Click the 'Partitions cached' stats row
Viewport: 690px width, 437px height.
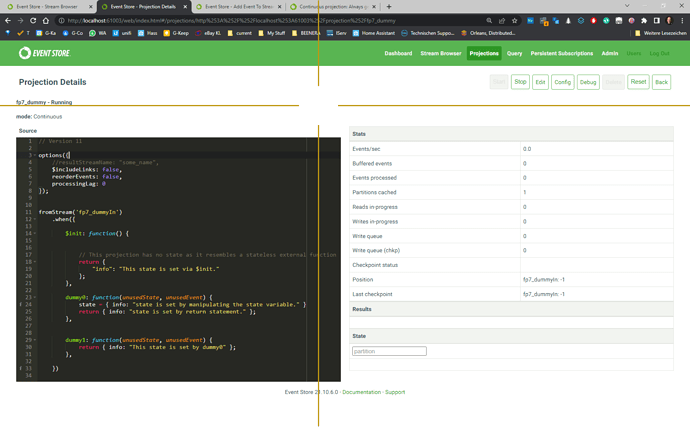pyautogui.click(x=511, y=192)
